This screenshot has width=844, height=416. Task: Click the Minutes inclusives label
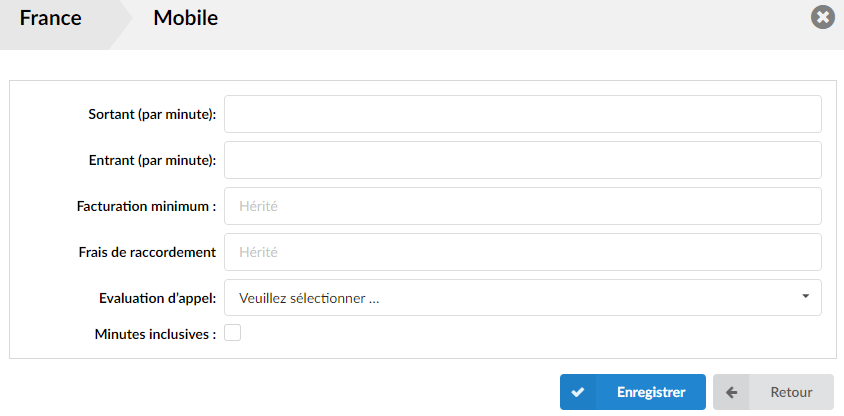155,334
